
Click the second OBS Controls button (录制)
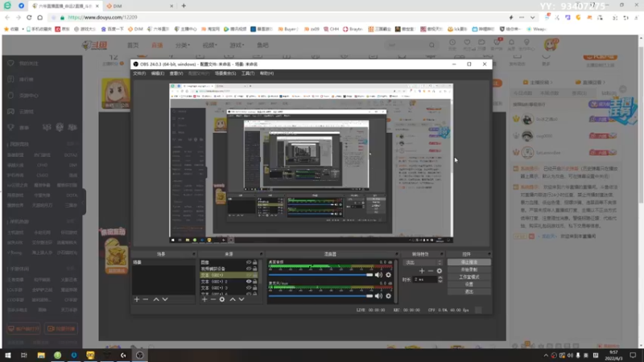(x=469, y=269)
